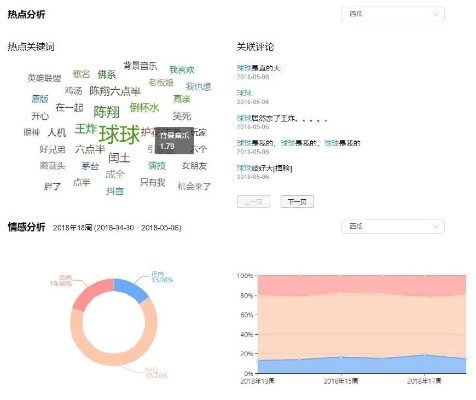476x400 pixels.
Task: Click the 热点关键词 heading
Action: click(x=31, y=47)
